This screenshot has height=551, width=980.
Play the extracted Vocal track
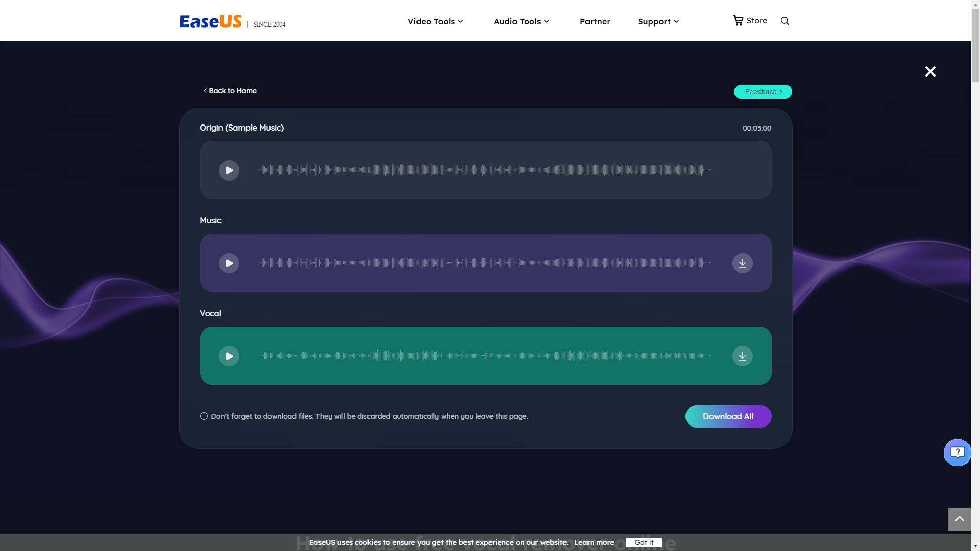pos(229,356)
